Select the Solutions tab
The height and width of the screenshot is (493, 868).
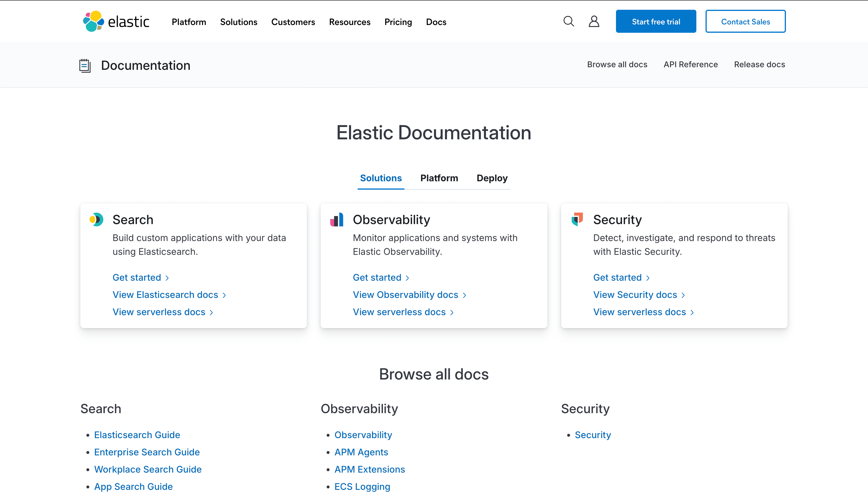pos(381,178)
